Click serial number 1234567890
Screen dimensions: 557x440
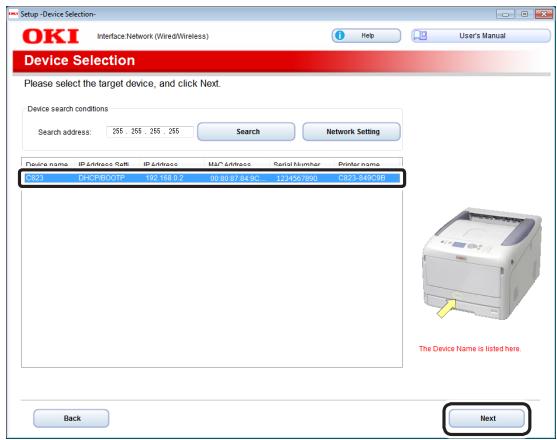(x=297, y=178)
